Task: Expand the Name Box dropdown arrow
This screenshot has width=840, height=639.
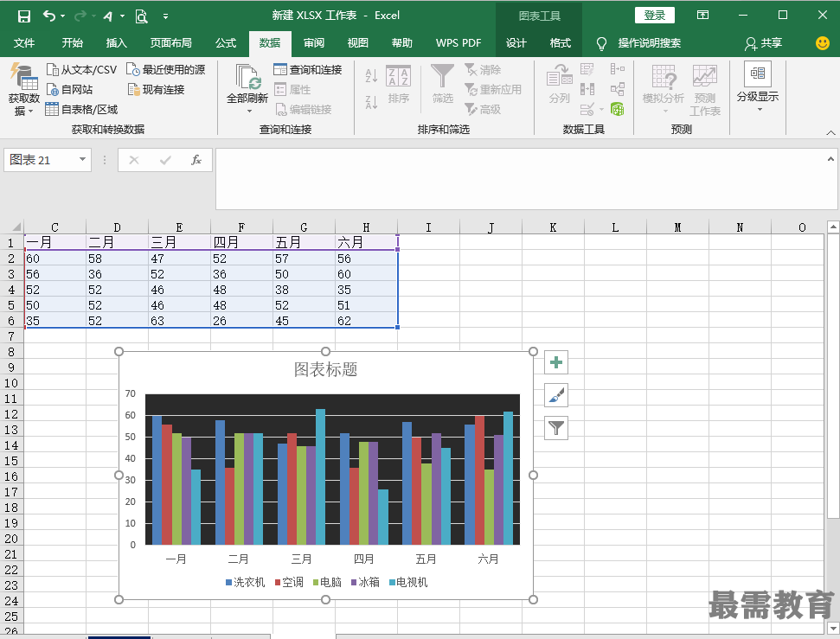Action: click(x=82, y=160)
